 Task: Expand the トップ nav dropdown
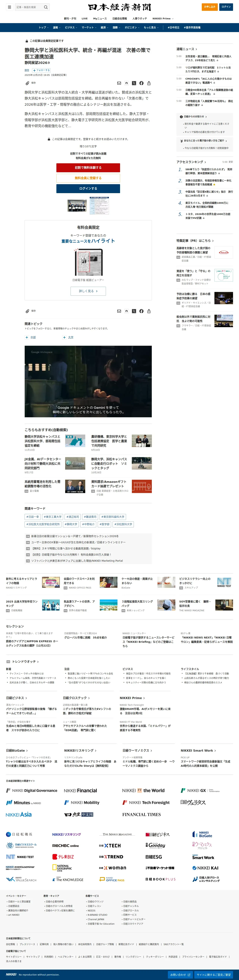tap(43, 27)
